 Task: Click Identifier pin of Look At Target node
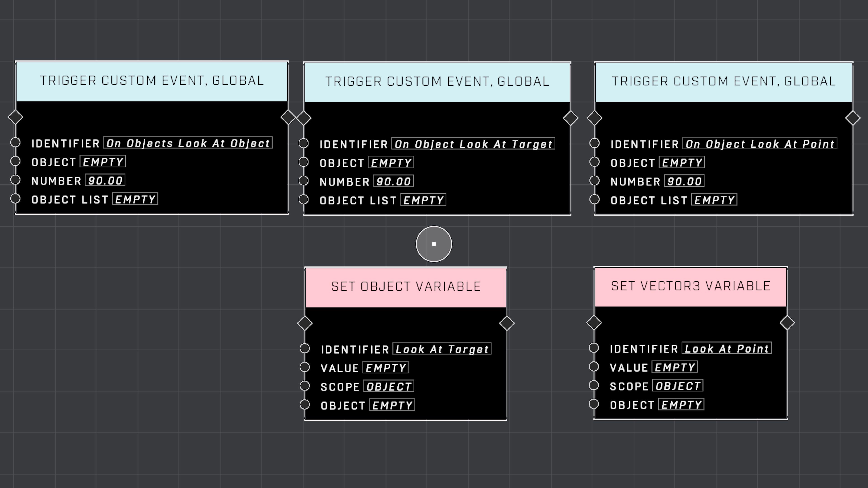pyautogui.click(x=305, y=348)
